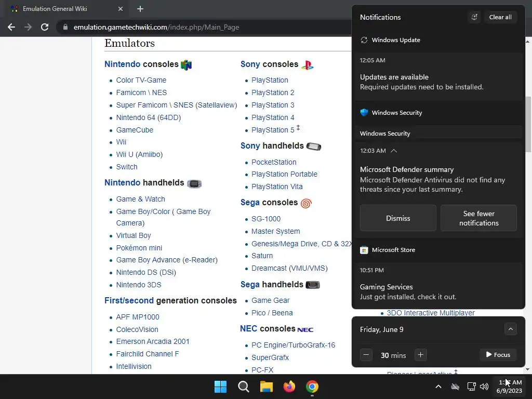Click the Windows Update header icon
This screenshot has width=532, height=399.
click(x=364, y=40)
